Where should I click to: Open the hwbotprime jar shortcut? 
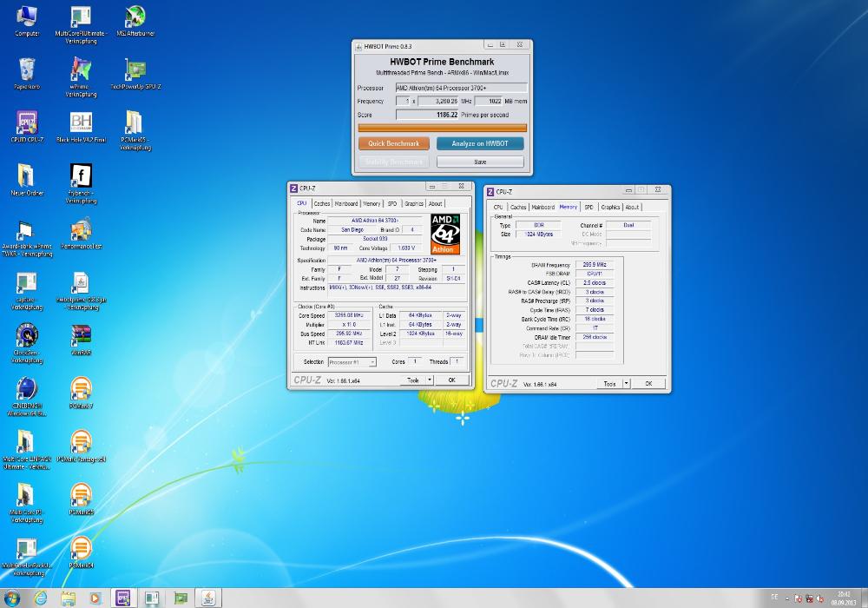pos(81,291)
